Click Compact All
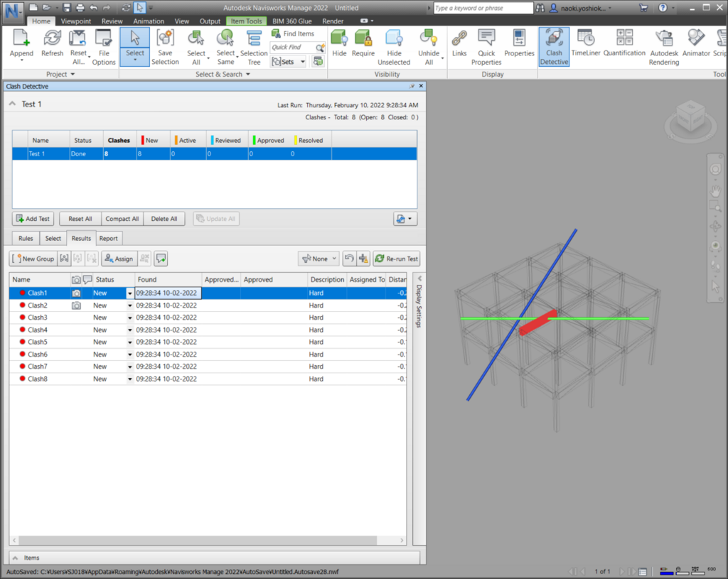The height and width of the screenshot is (579, 728). tap(122, 219)
